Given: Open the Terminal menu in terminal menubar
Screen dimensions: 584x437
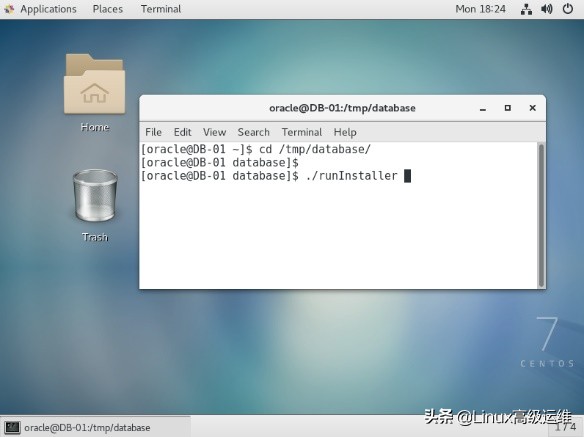Looking at the screenshot, I should click(x=302, y=132).
